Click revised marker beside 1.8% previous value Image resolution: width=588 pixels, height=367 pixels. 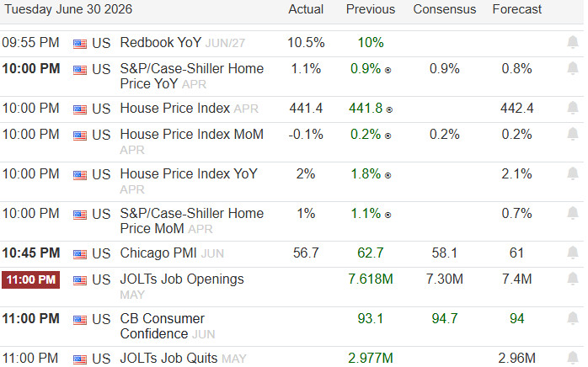coord(388,175)
